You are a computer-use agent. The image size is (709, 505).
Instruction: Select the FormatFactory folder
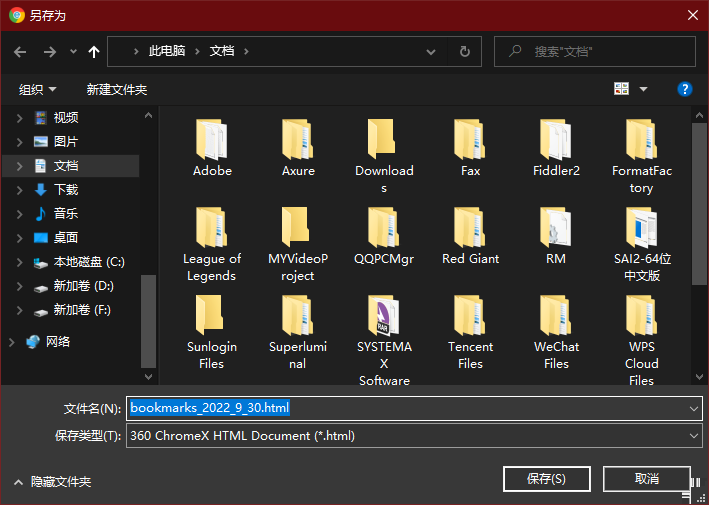tap(641, 156)
